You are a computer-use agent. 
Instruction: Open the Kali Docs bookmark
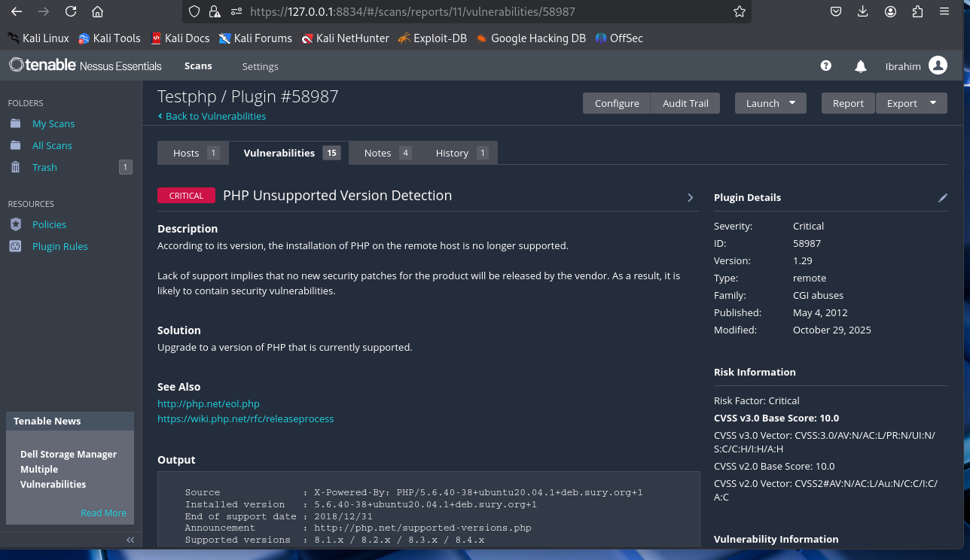[180, 38]
